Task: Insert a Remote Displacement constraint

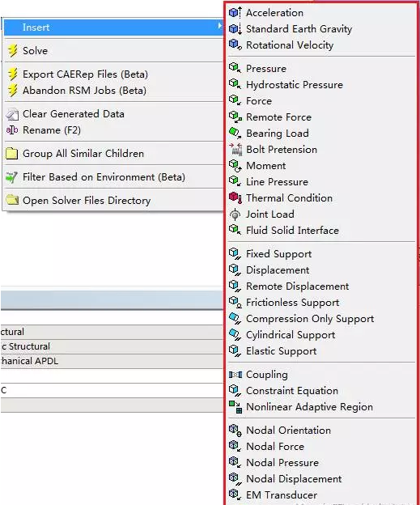Action: click(297, 286)
